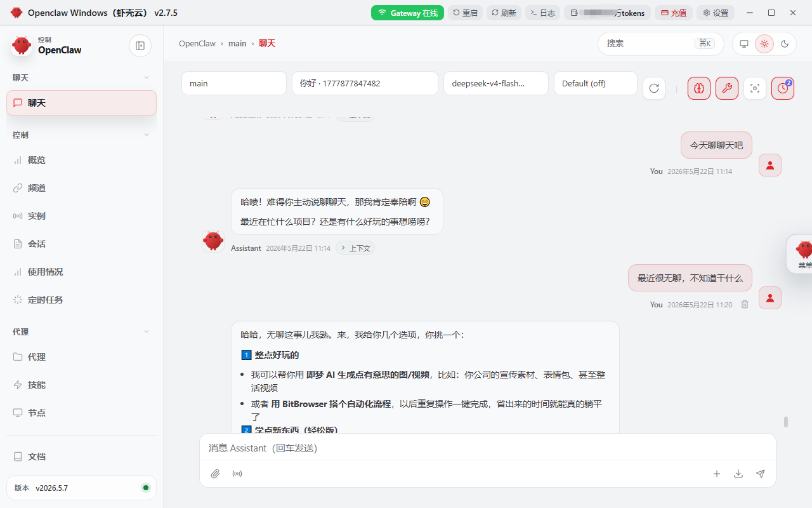Open the wrench tools icon

727,88
